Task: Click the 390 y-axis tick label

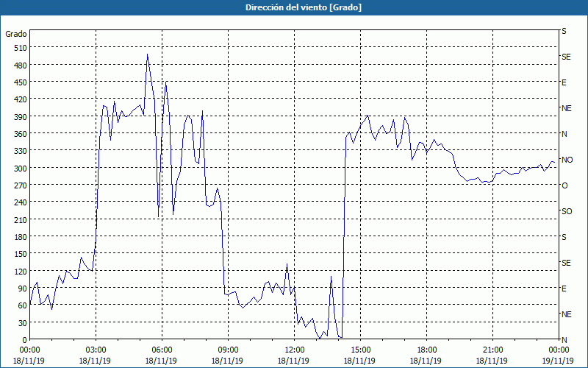Action: tap(21, 116)
